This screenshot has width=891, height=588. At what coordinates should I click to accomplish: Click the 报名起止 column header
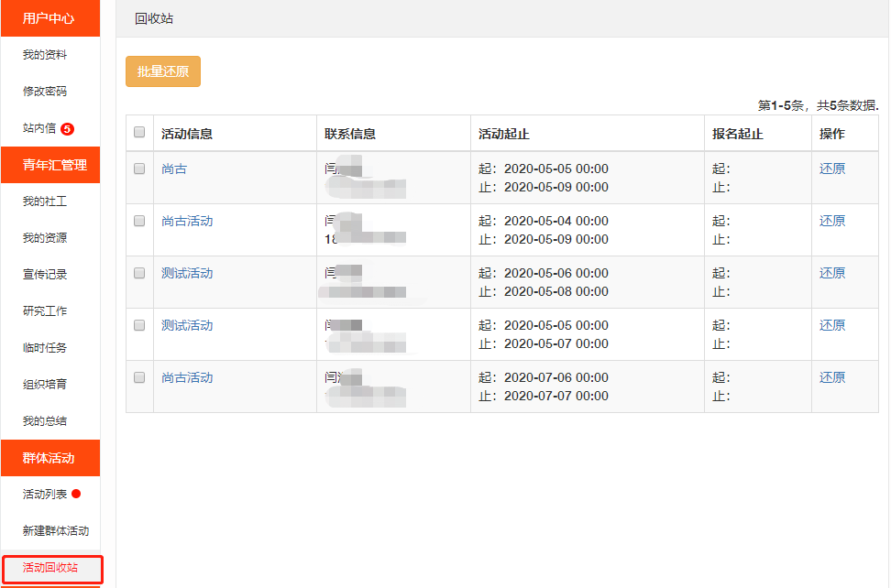coord(738,134)
